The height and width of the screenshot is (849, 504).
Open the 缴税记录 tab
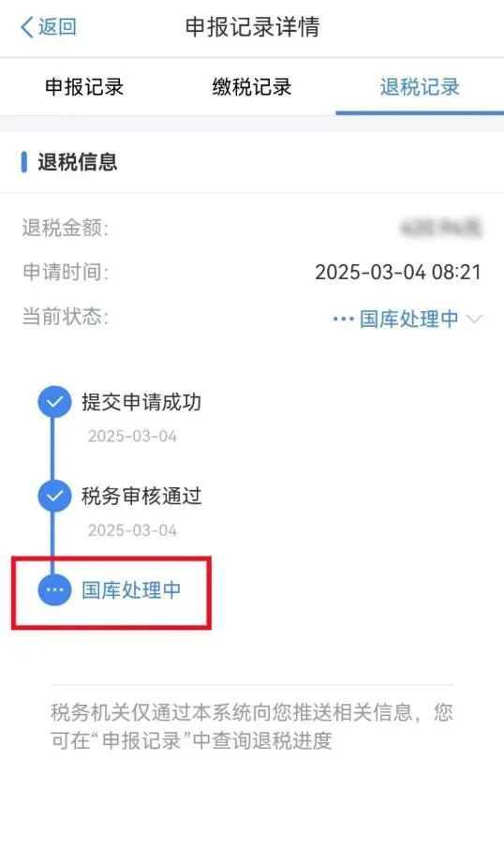pos(252,86)
